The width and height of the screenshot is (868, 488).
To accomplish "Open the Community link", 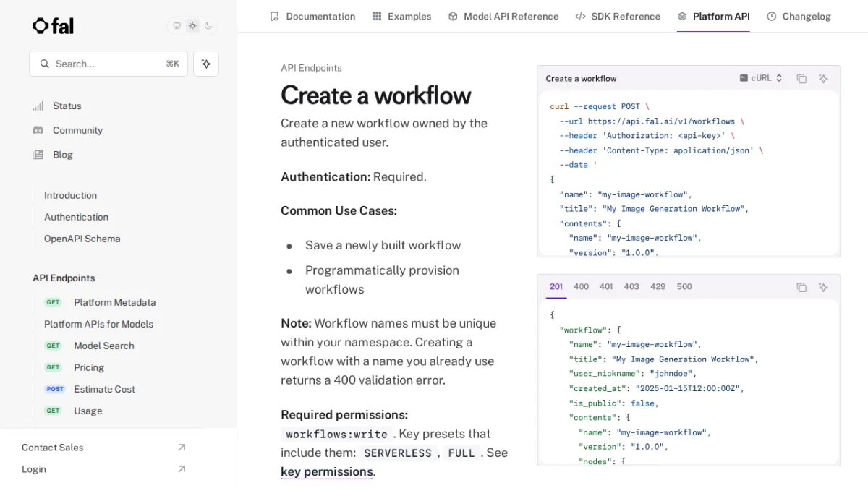I will (x=77, y=130).
